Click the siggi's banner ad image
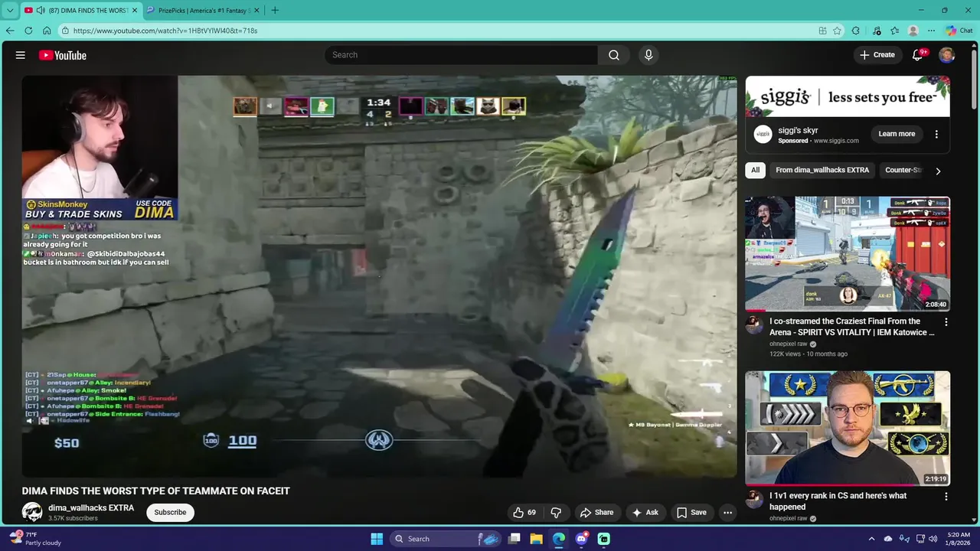Screen dimensions: 980x551 [x=848, y=96]
